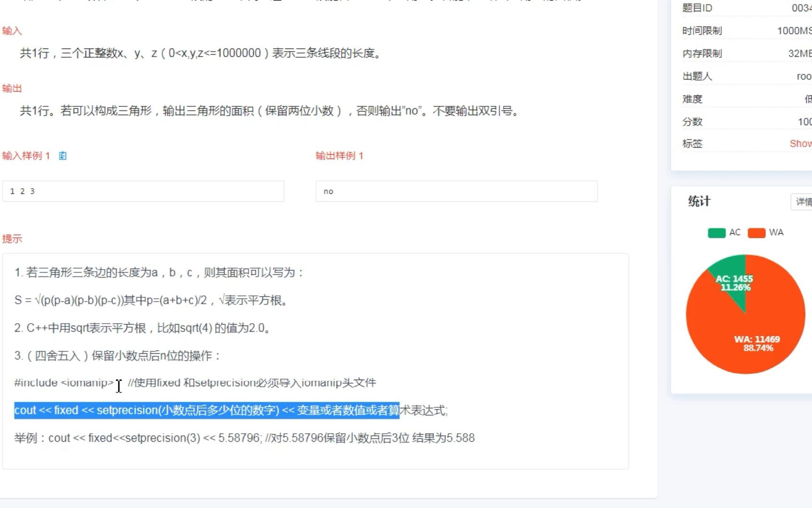Click the 分数 row label
The height and width of the screenshot is (508, 812).
692,122
